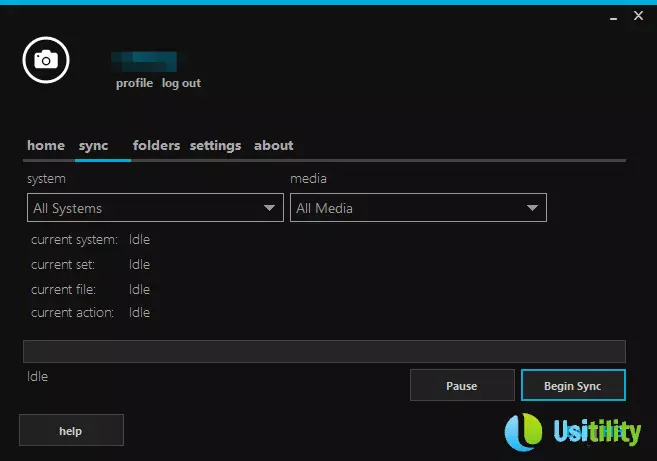Screen dimensions: 657x461
Task: Open the profile link
Action: coord(134,83)
